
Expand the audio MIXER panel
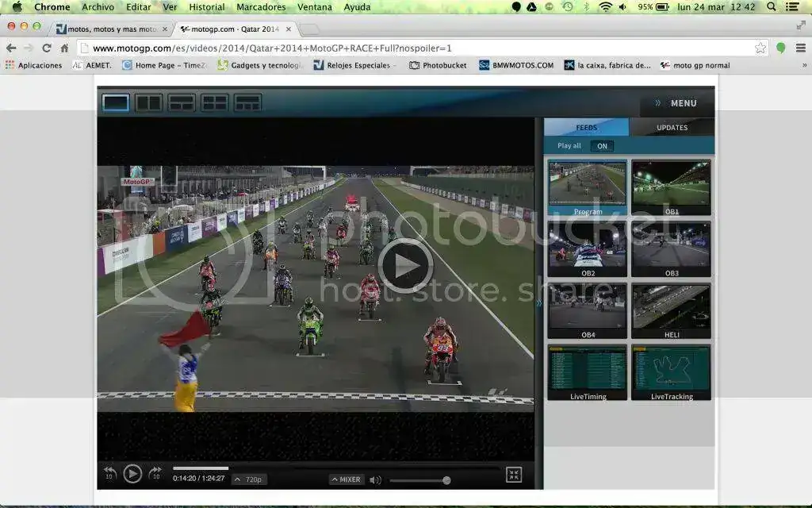(347, 479)
